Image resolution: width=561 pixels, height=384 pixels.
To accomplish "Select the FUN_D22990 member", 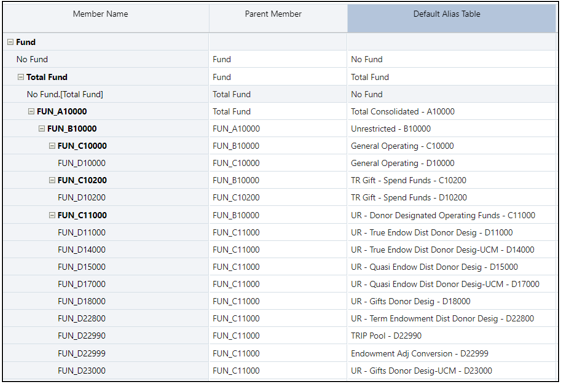I will coord(82,336).
